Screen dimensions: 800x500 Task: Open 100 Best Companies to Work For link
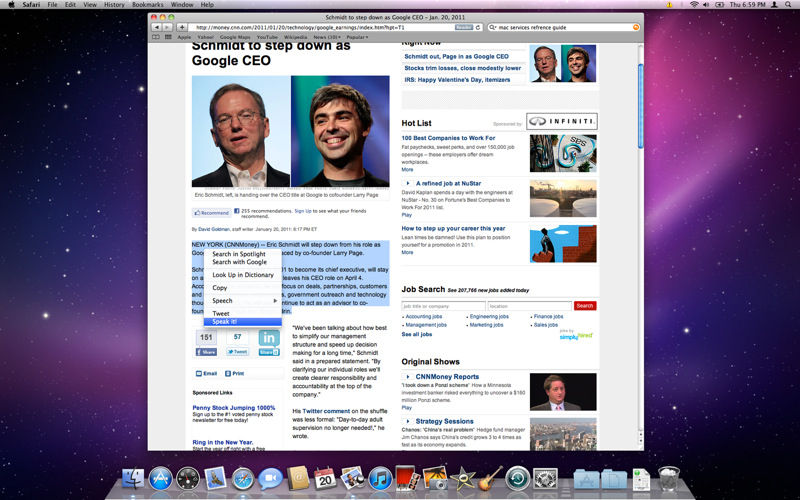(448, 138)
